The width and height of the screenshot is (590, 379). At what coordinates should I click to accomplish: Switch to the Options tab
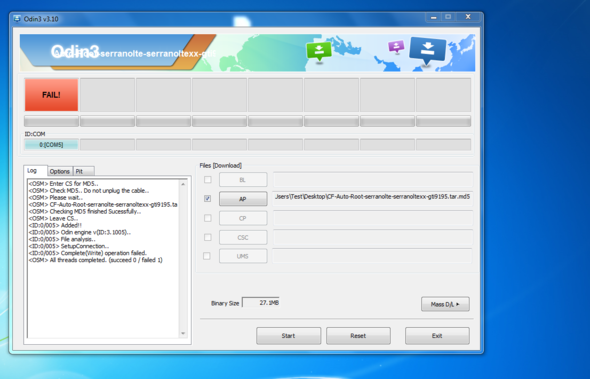(60, 171)
